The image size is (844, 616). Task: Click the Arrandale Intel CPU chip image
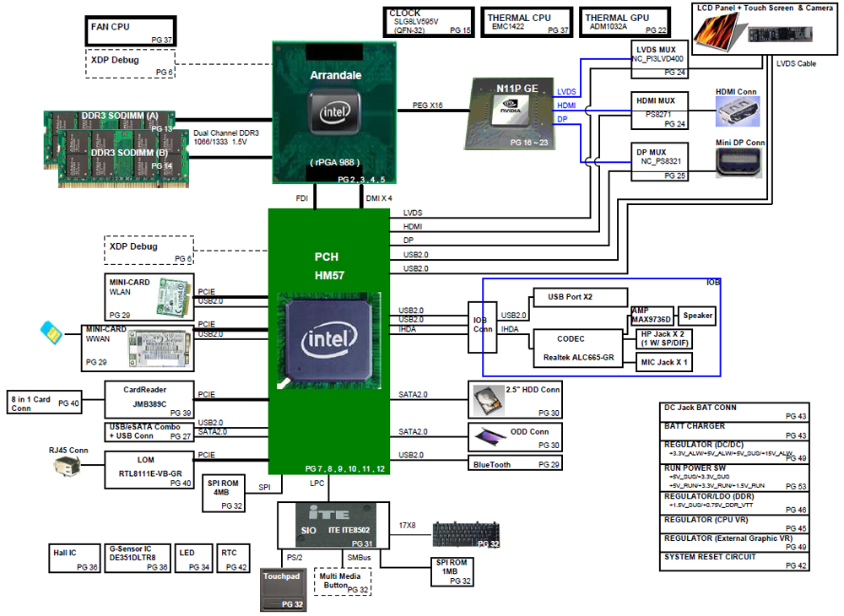(334, 112)
